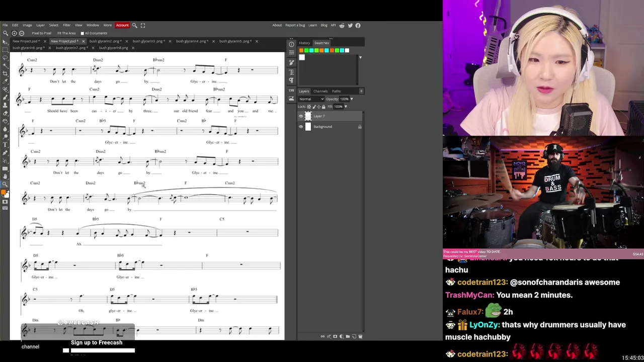Select the Pen tool
The width and height of the screenshot is (644, 362).
click(5, 153)
